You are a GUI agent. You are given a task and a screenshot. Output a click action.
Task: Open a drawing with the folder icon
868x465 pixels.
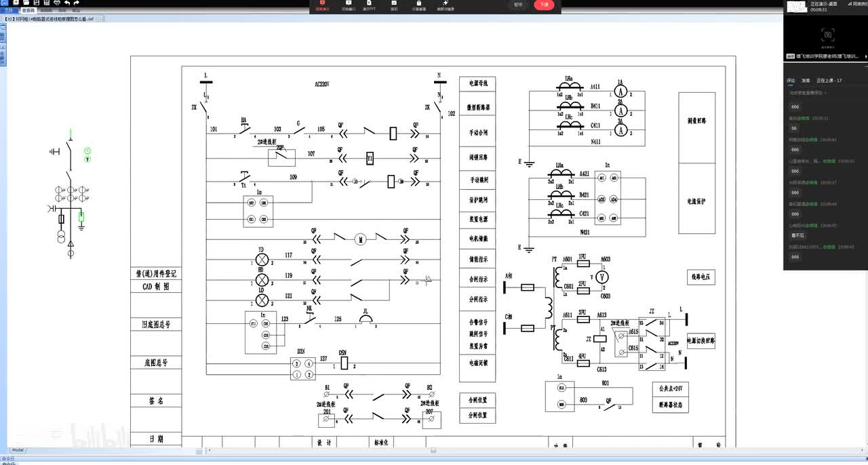pyautogui.click(x=26, y=3)
